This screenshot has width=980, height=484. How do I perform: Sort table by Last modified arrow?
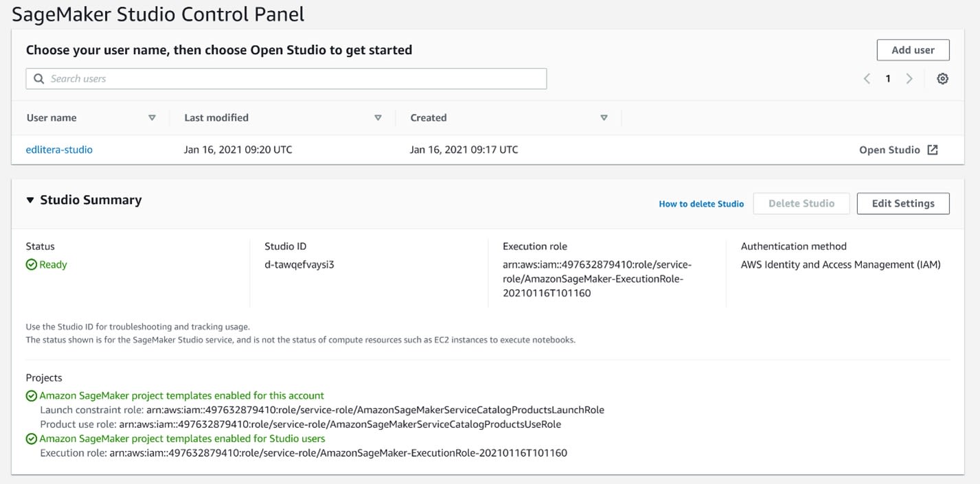pyautogui.click(x=378, y=118)
